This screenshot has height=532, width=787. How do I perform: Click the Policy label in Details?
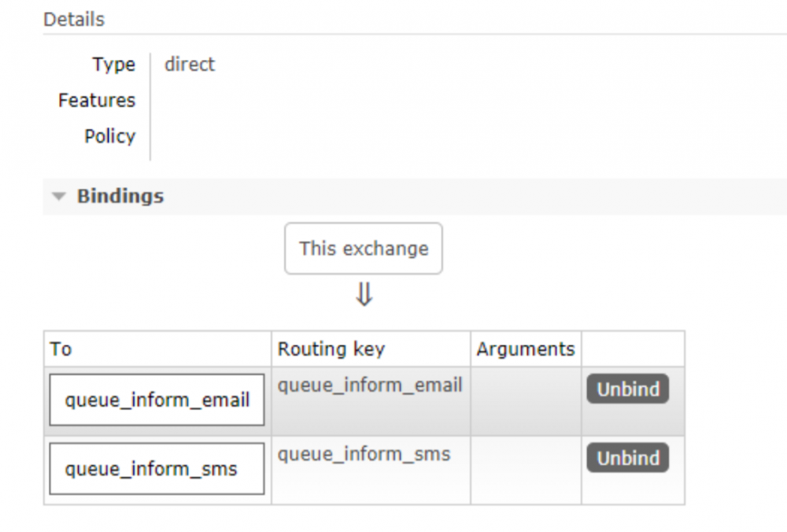pyautogui.click(x=109, y=135)
